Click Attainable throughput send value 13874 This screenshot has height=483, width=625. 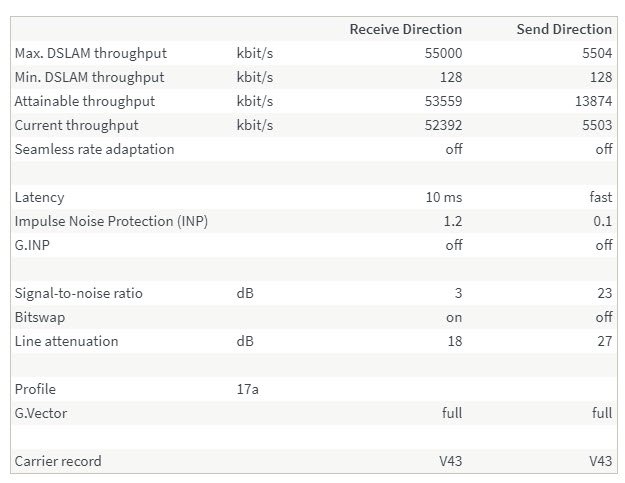(x=594, y=101)
